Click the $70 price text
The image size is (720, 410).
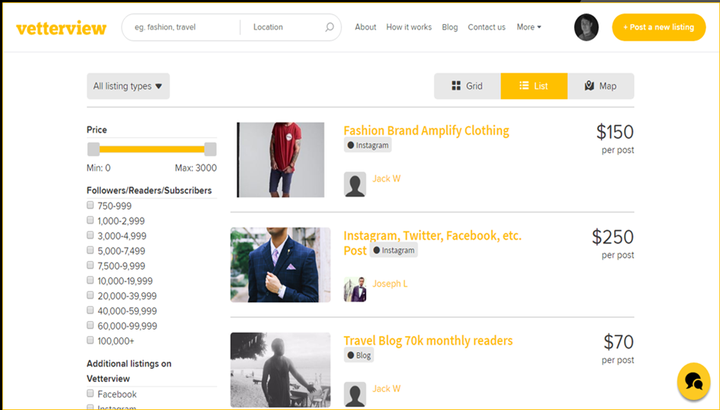(619, 343)
